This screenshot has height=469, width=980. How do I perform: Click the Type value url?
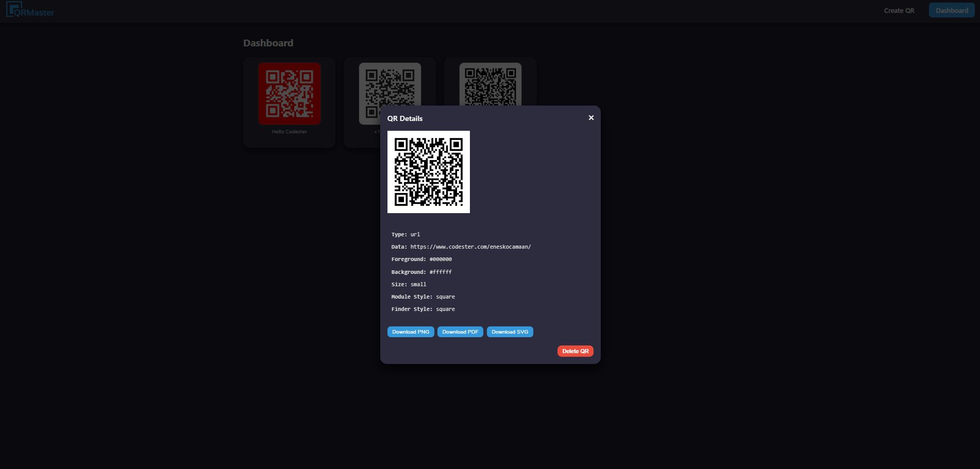click(x=415, y=235)
